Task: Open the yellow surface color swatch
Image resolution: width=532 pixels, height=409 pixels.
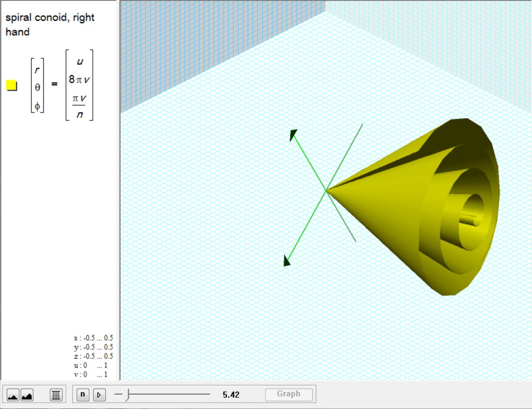Action: click(12, 86)
